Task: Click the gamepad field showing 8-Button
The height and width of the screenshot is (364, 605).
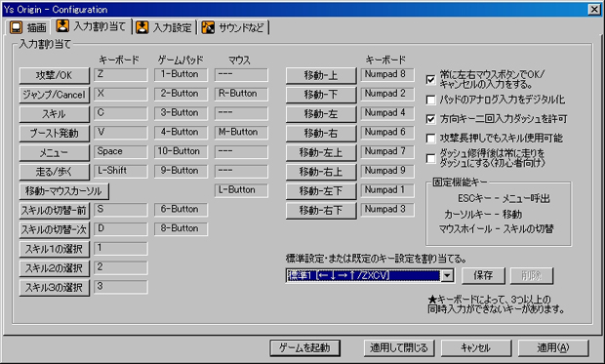Action: [181, 229]
